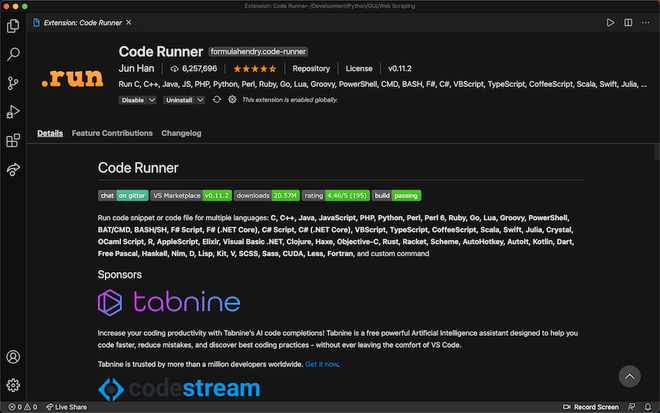Click the extension's manage gear icon
The height and width of the screenshot is (413, 660).
pyautogui.click(x=232, y=100)
